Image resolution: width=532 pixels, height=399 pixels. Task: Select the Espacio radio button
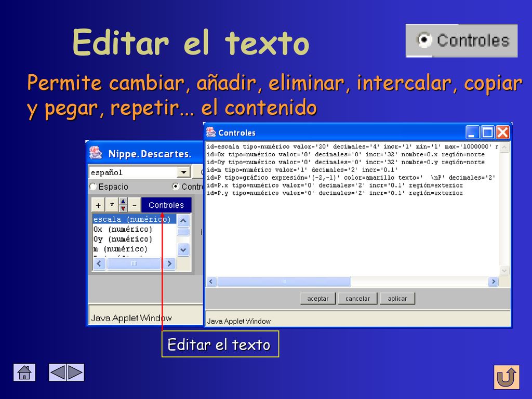click(x=93, y=187)
